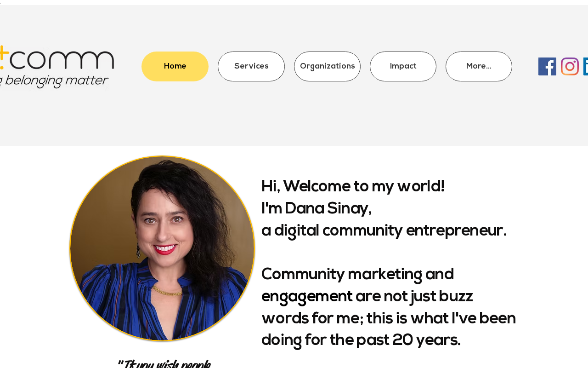
Task: Click the "I'm Dana Sinay," text line
Action: pyautogui.click(x=317, y=209)
